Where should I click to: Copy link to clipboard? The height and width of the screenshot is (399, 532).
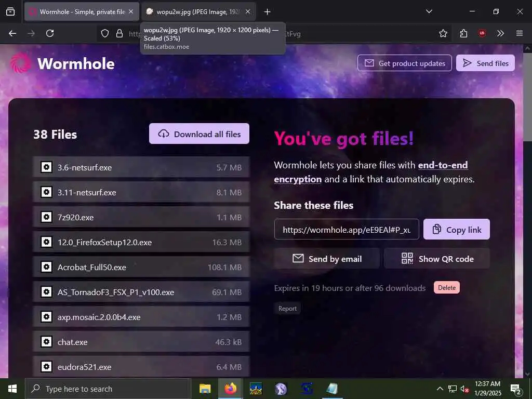click(456, 229)
